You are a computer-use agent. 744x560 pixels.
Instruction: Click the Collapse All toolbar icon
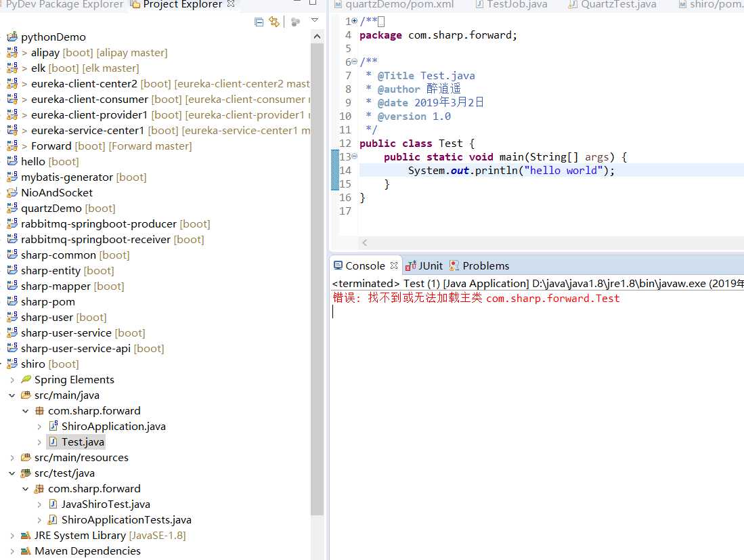click(259, 22)
